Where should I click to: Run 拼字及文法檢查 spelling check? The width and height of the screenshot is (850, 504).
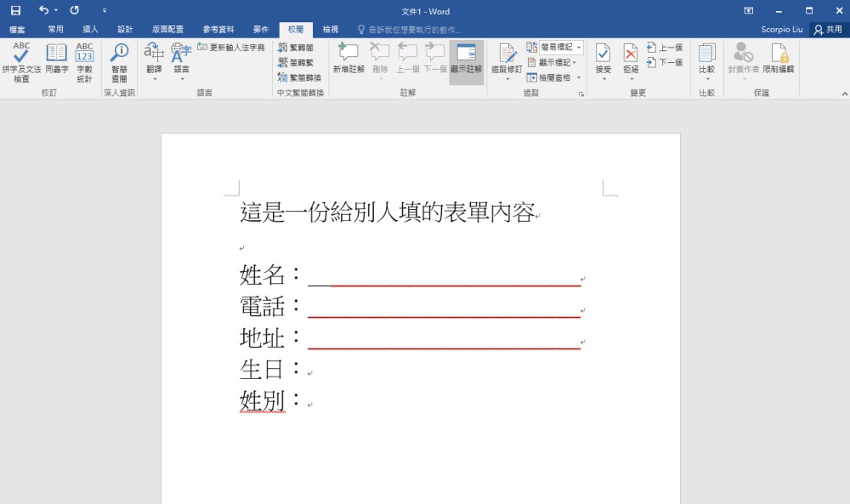[21, 59]
